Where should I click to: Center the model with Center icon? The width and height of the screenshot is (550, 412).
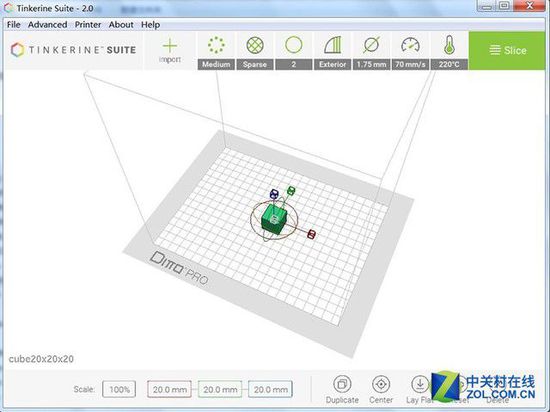tap(381, 384)
